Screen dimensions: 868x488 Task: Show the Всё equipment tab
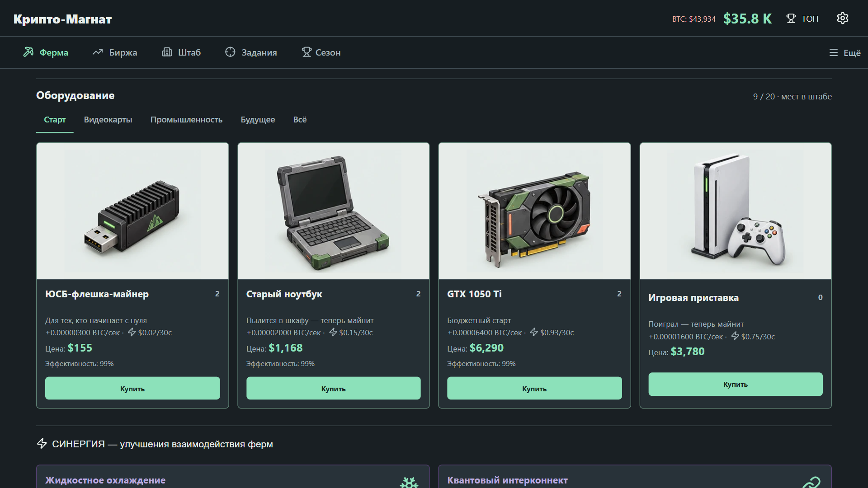[300, 120]
